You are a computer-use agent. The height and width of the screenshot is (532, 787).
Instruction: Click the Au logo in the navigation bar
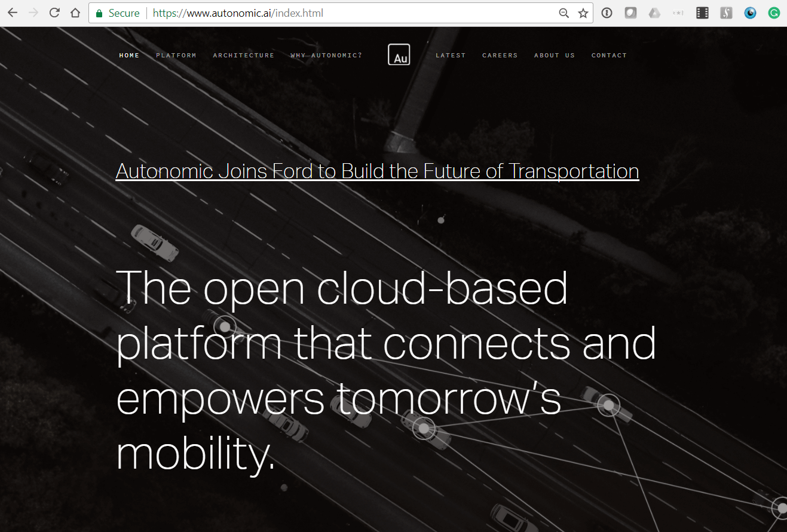(x=399, y=54)
